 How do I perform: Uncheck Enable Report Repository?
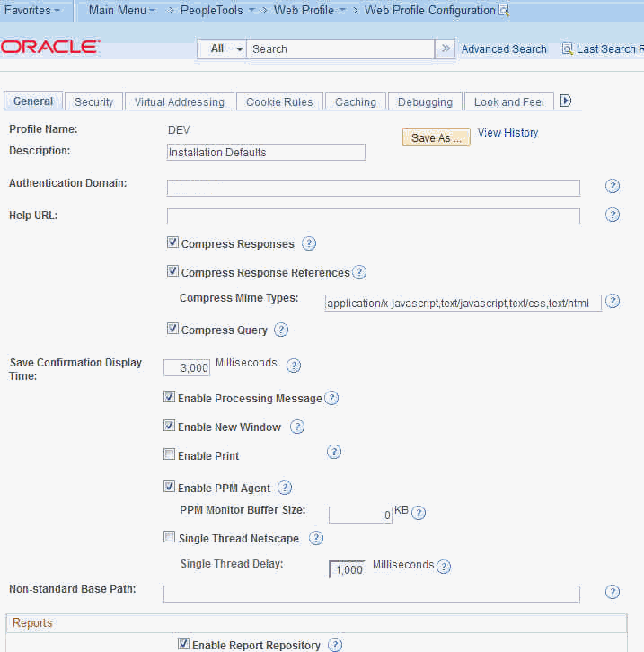point(183,644)
